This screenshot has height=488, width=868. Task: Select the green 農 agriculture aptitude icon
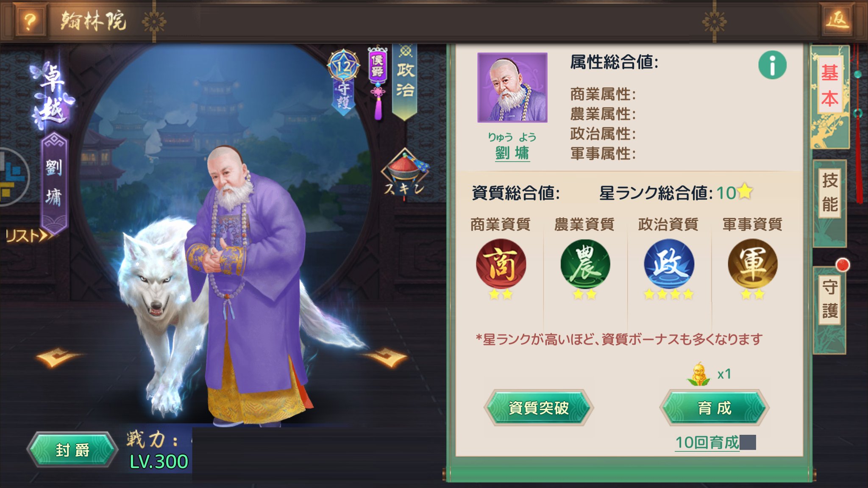(x=585, y=264)
